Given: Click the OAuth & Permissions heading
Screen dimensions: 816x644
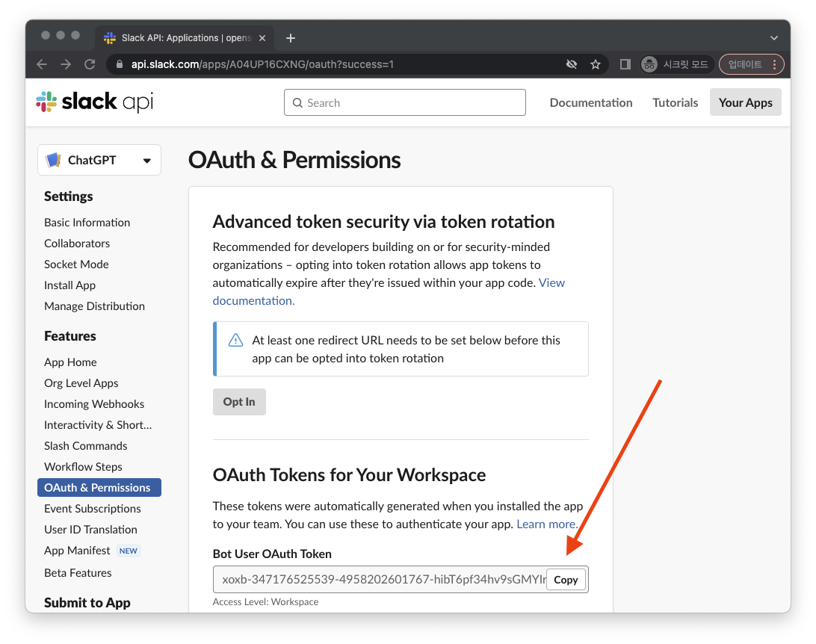Looking at the screenshot, I should pyautogui.click(x=294, y=160).
